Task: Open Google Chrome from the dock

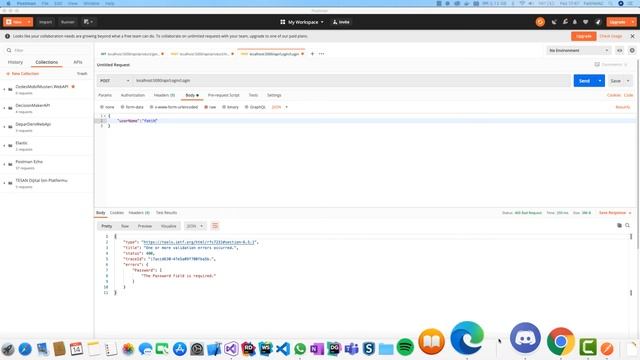Action: click(x=561, y=341)
